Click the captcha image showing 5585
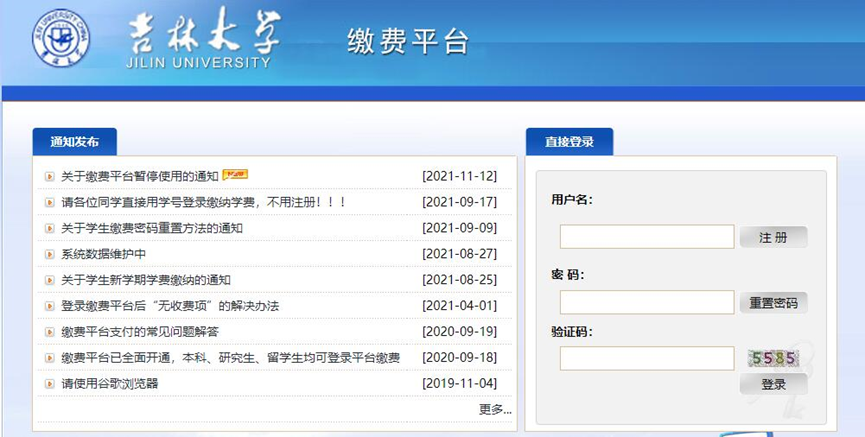This screenshot has height=437, width=865. point(774,357)
